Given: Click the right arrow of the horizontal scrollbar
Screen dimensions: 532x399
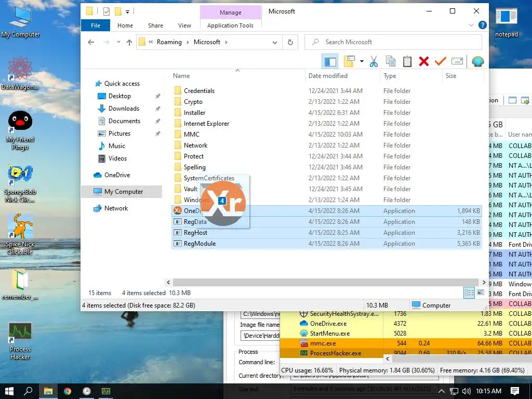Looking at the screenshot, I should (484, 282).
